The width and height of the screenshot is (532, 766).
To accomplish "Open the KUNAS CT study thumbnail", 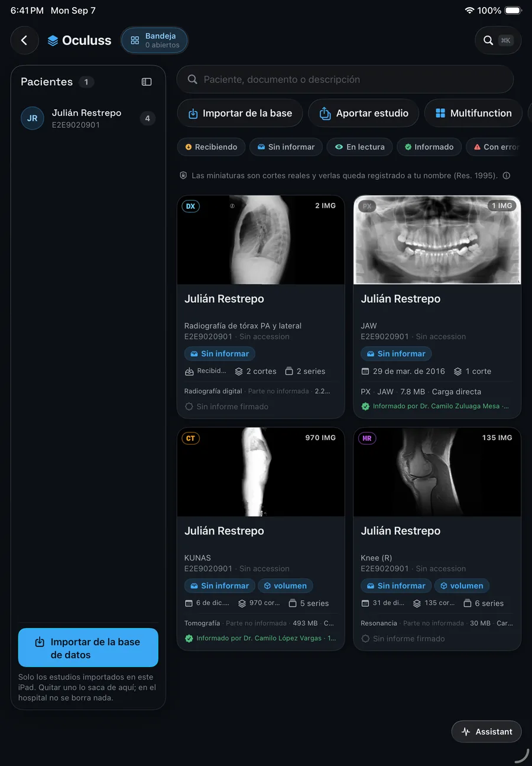I will click(261, 471).
